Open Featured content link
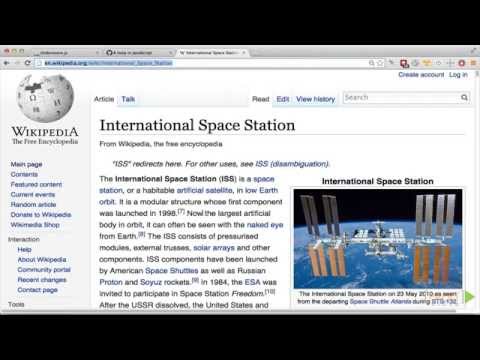 click(36, 184)
